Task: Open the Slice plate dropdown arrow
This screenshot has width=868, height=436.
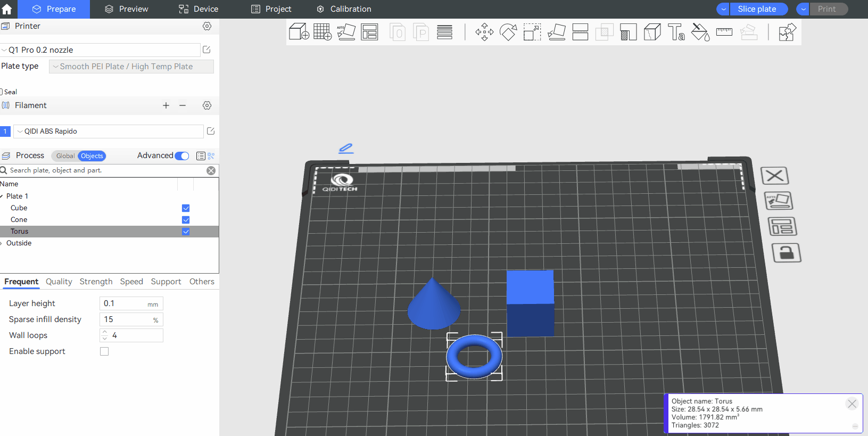Action: point(723,9)
